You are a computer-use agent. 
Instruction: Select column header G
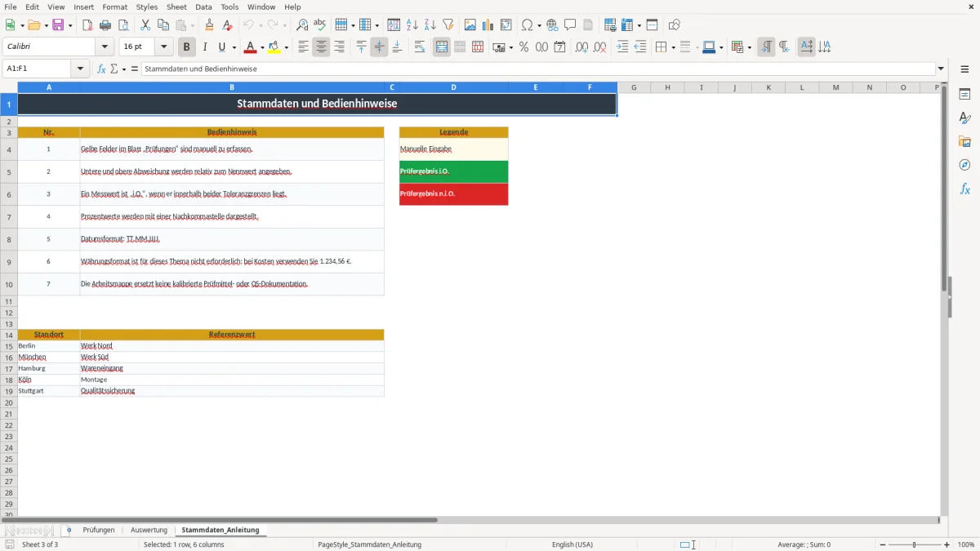pos(634,87)
